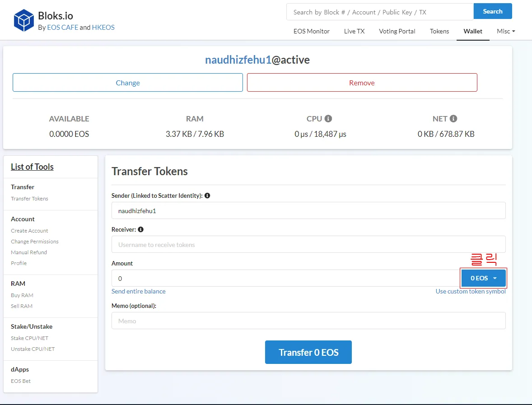The width and height of the screenshot is (532, 405).
Task: Click the NET info icon
Action: point(453,118)
